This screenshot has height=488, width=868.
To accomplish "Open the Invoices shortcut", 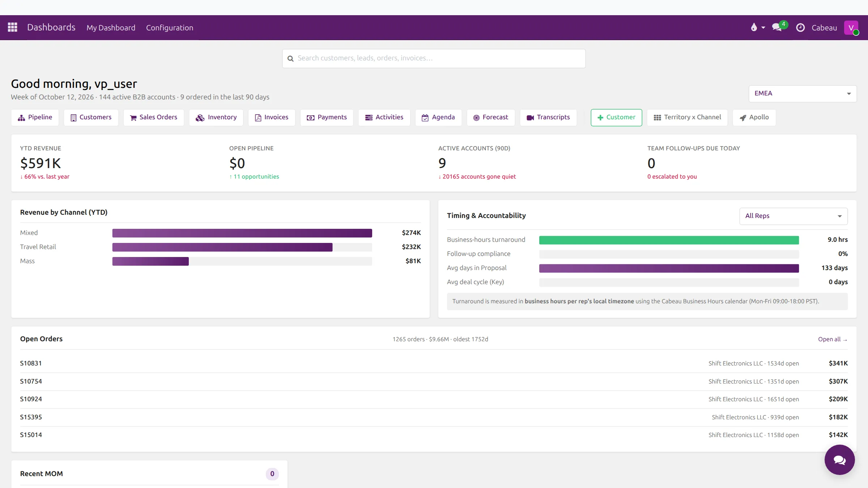I will pos(272,117).
